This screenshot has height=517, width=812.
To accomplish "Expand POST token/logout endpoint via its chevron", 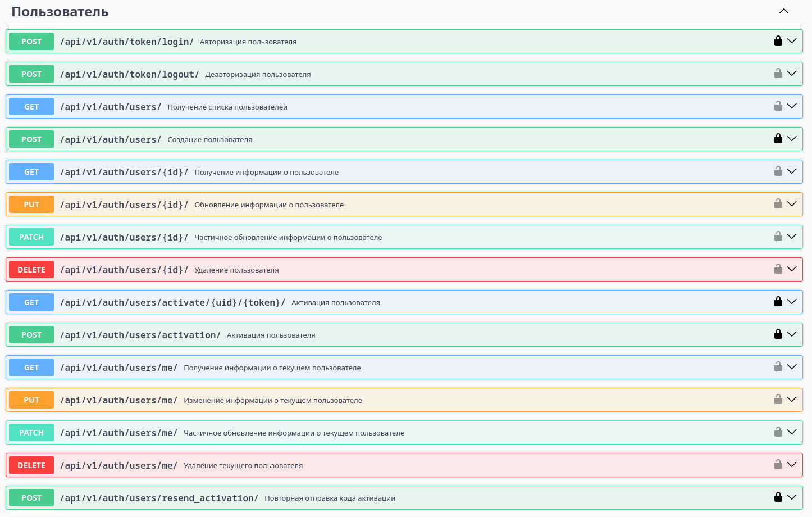I will (x=792, y=74).
